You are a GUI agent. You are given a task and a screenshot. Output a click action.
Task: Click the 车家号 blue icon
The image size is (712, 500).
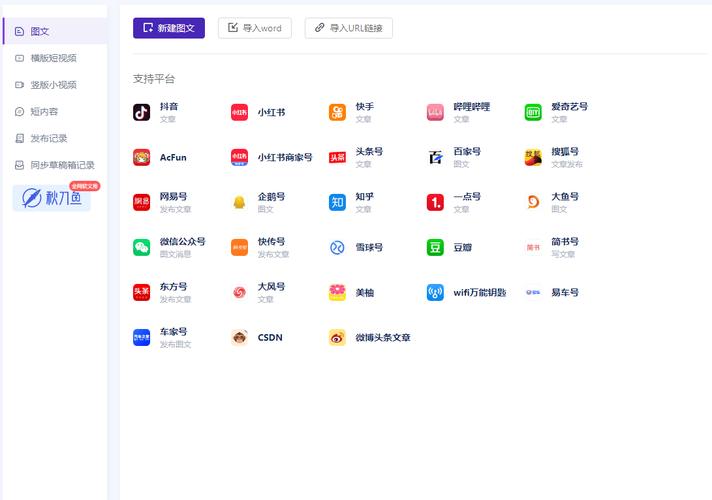141,337
